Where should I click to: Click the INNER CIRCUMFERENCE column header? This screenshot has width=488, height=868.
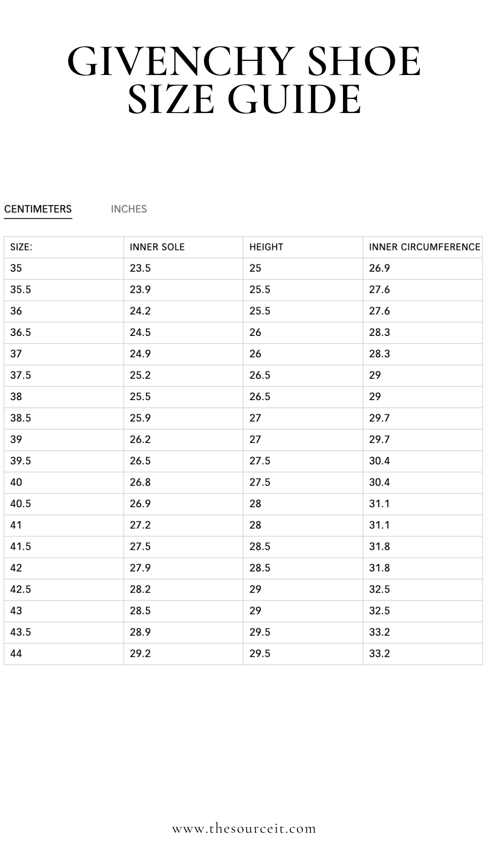pos(422,247)
